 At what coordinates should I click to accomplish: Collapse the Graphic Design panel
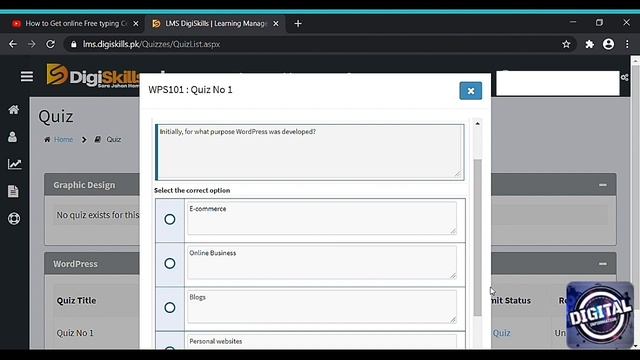click(x=602, y=185)
